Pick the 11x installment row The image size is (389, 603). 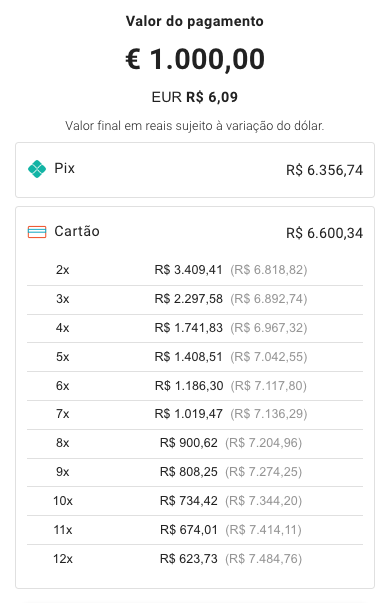click(x=195, y=530)
